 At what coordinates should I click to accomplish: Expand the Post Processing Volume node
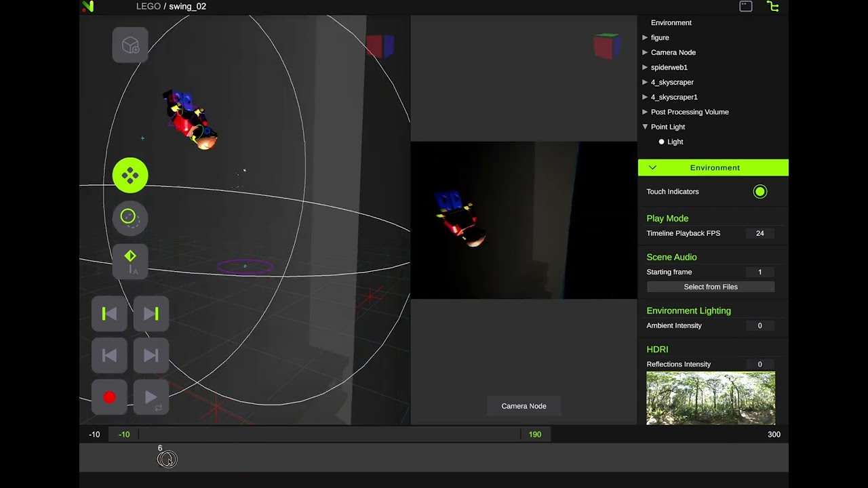click(645, 112)
